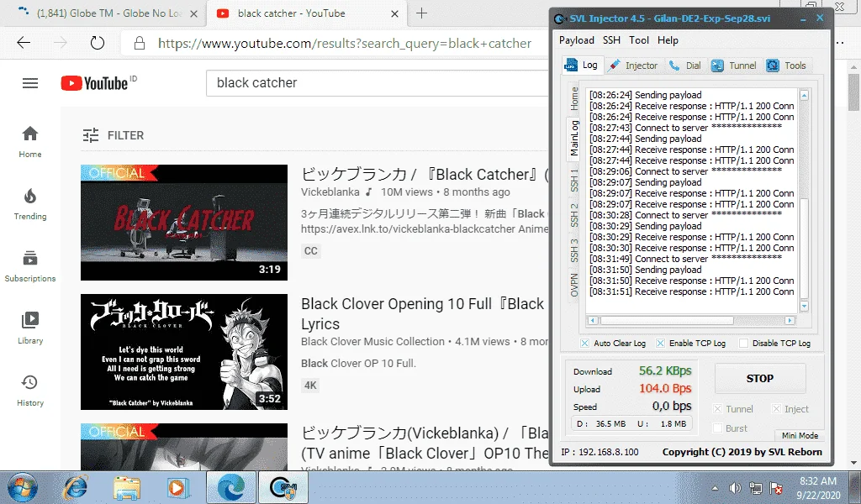Open Library in YouTube sidebar
861x504 pixels.
coord(30,328)
